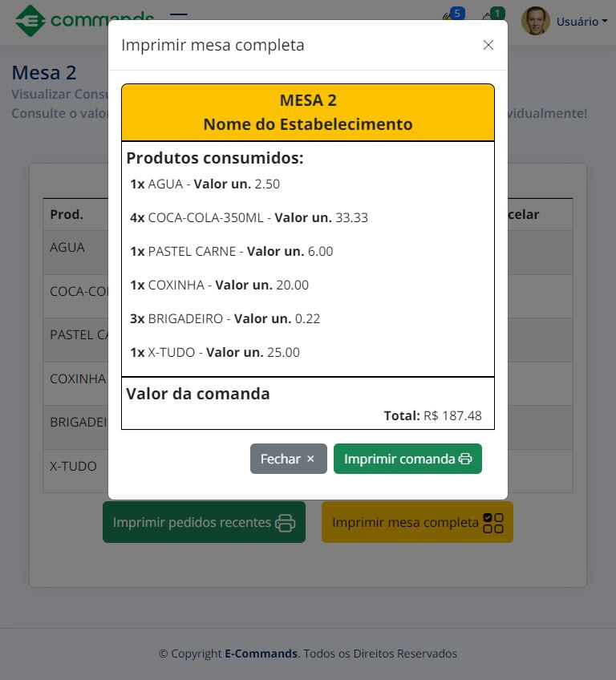Close the modal using the X icon

(x=488, y=45)
